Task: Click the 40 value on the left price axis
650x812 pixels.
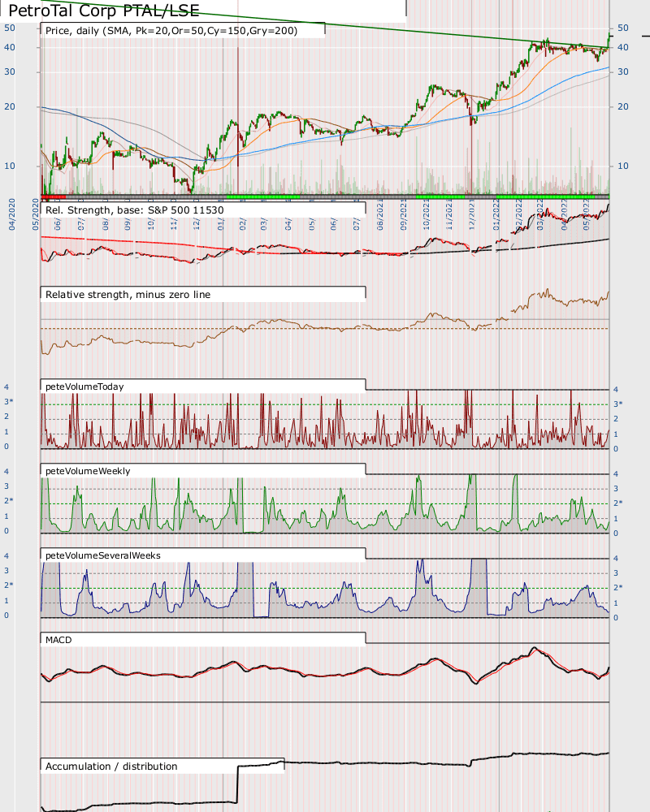Action: (9, 47)
